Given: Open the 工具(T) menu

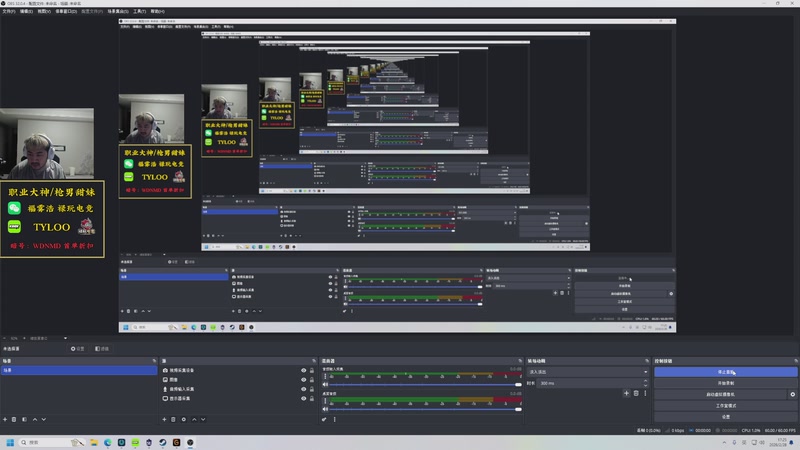Looking at the screenshot, I should pos(139,11).
